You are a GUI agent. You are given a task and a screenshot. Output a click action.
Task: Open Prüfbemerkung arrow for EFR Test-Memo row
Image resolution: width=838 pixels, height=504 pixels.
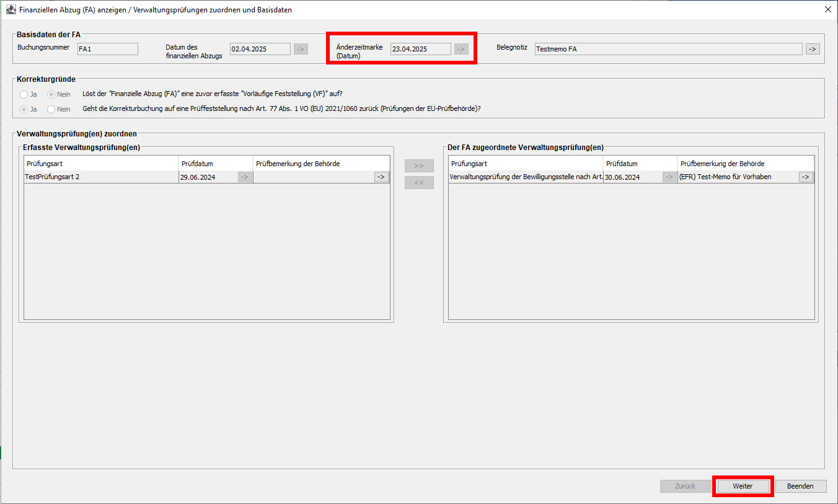806,177
